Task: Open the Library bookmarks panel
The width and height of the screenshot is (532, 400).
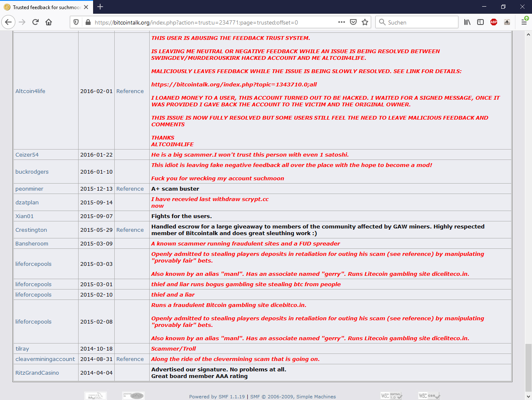Action: (x=467, y=22)
